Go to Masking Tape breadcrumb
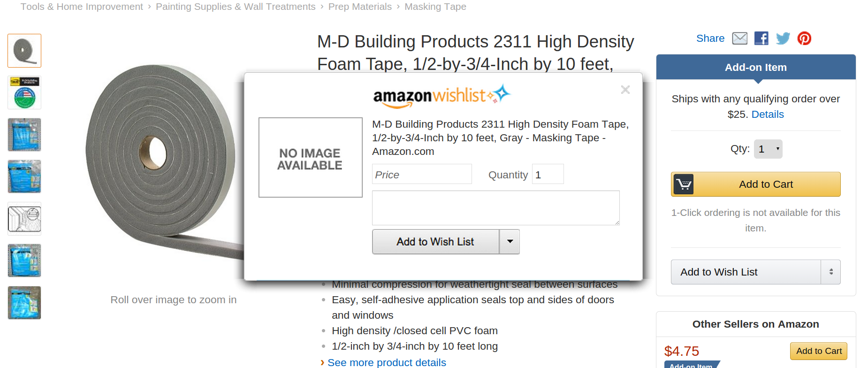Viewport: 868px width, 368px height. coord(435,7)
